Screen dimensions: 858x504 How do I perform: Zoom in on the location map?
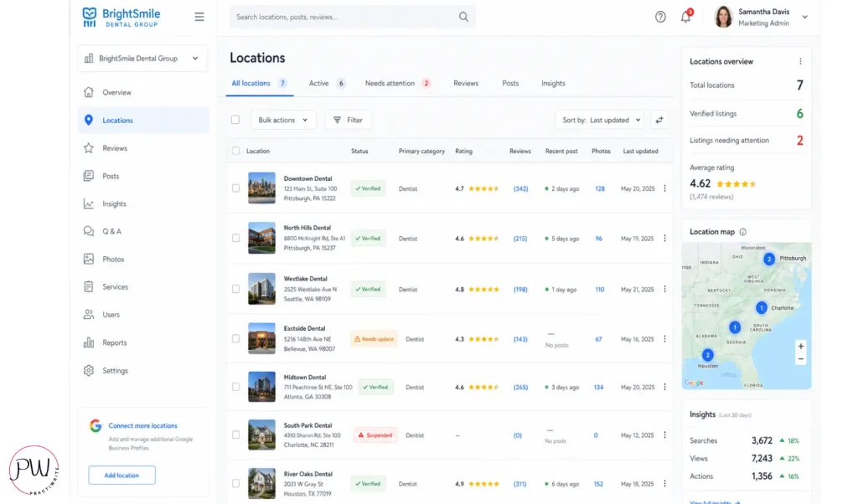801,346
